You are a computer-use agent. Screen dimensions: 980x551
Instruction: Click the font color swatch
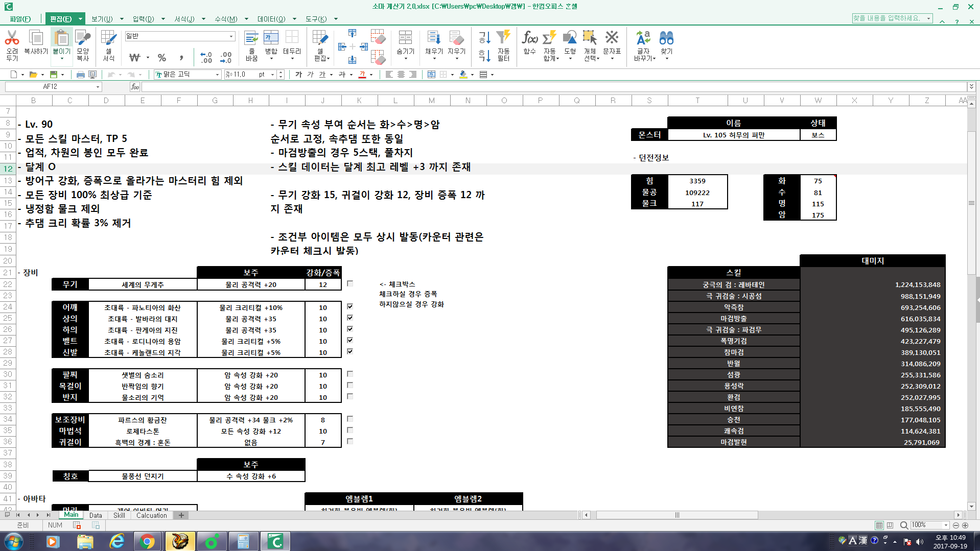click(362, 75)
